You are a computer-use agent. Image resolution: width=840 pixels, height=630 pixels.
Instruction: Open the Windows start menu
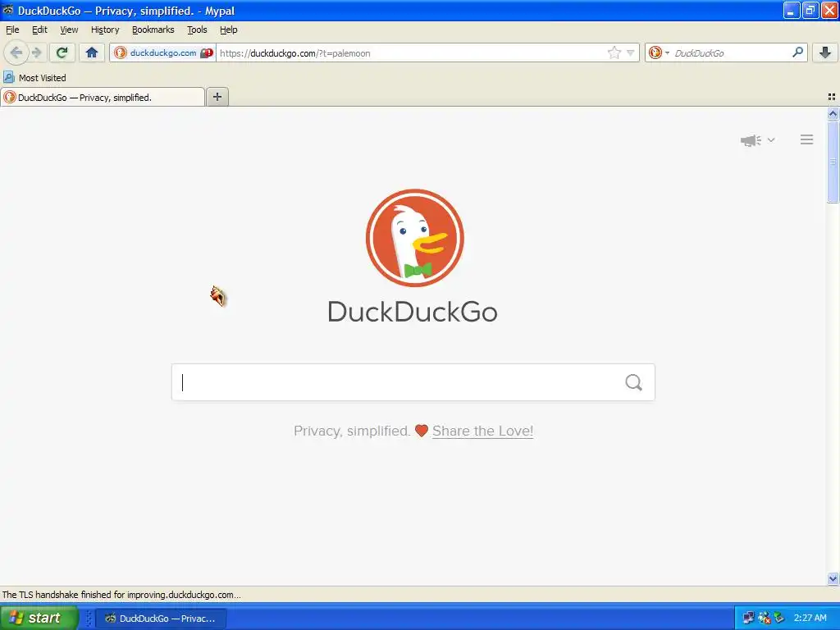click(39, 618)
